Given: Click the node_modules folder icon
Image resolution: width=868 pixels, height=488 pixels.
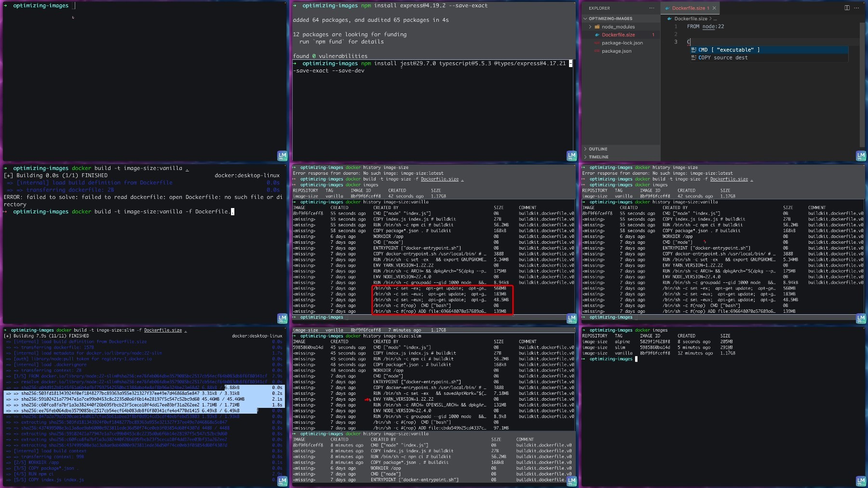Looking at the screenshot, I should [x=597, y=27].
